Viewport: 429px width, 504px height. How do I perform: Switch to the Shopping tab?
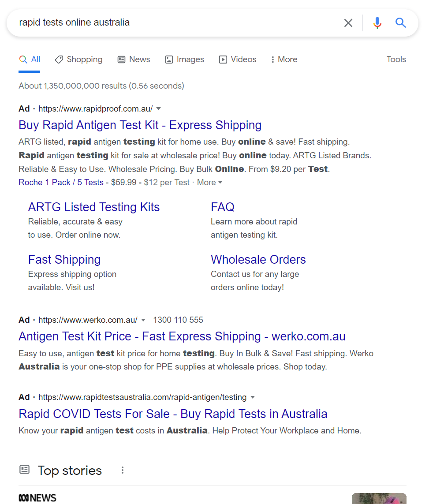point(79,60)
